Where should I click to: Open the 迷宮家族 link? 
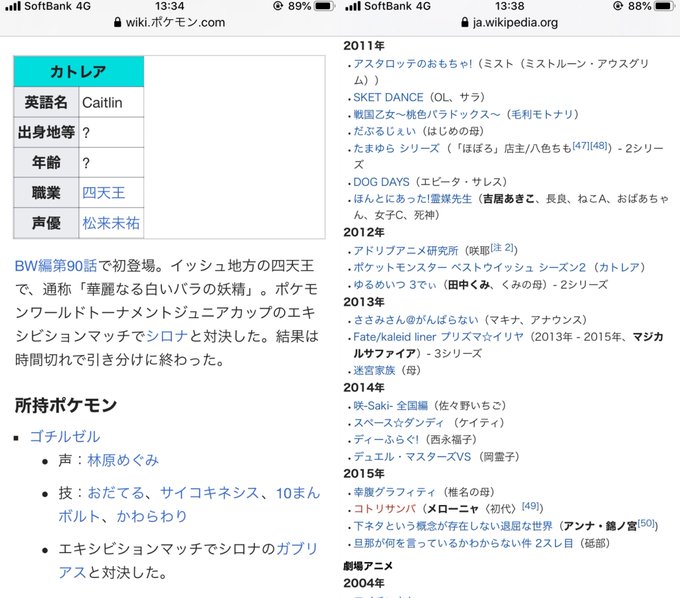pyautogui.click(x=374, y=370)
